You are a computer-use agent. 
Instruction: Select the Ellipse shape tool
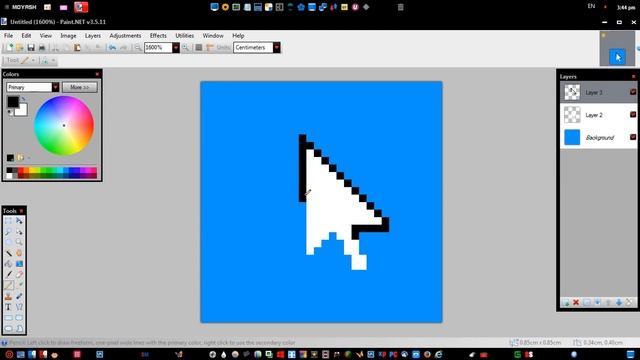pos(8,328)
